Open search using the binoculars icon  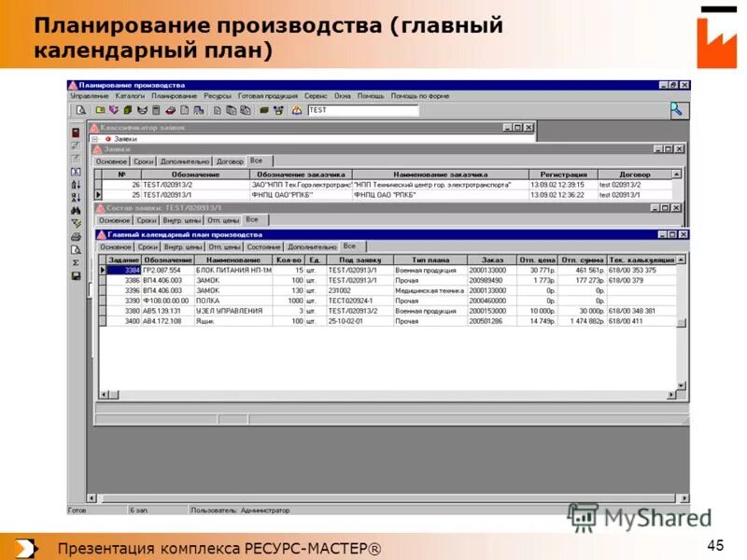tap(74, 209)
